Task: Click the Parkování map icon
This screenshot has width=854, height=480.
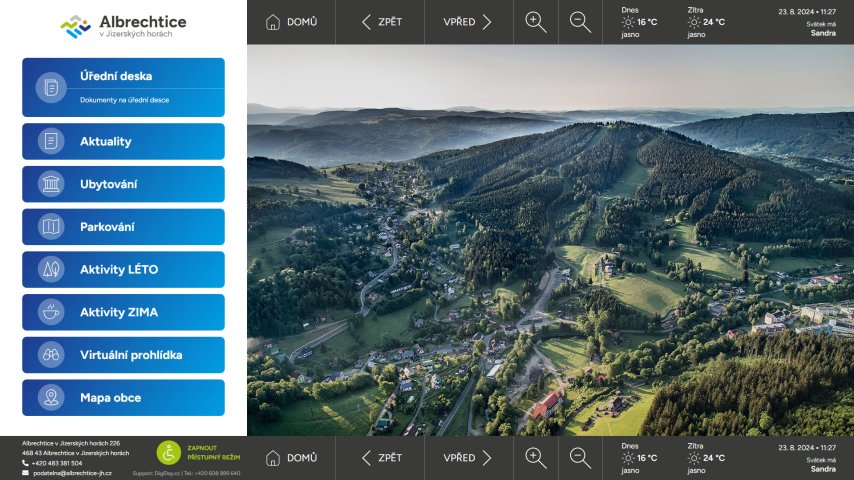Action: click(x=50, y=227)
